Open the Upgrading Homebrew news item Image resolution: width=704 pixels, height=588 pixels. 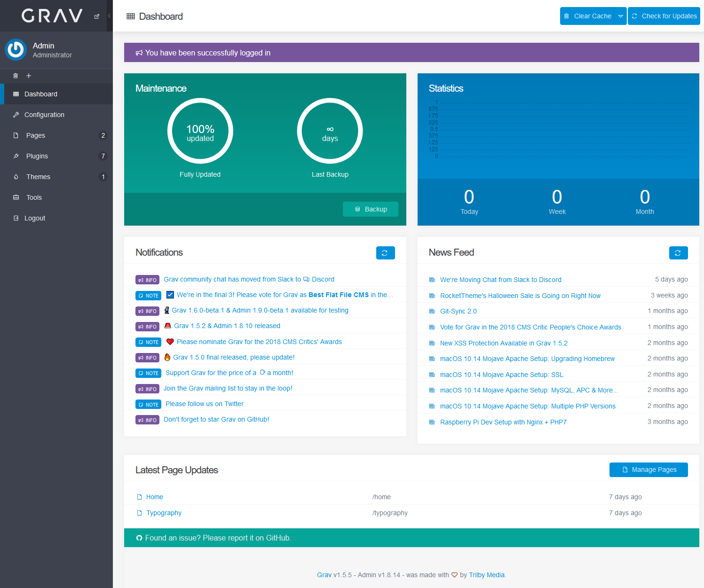click(x=527, y=359)
